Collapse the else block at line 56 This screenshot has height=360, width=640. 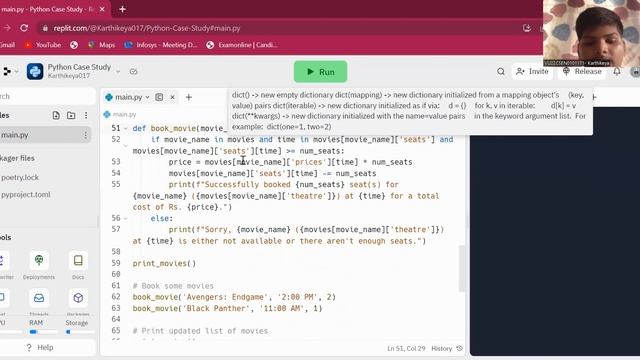click(x=126, y=219)
